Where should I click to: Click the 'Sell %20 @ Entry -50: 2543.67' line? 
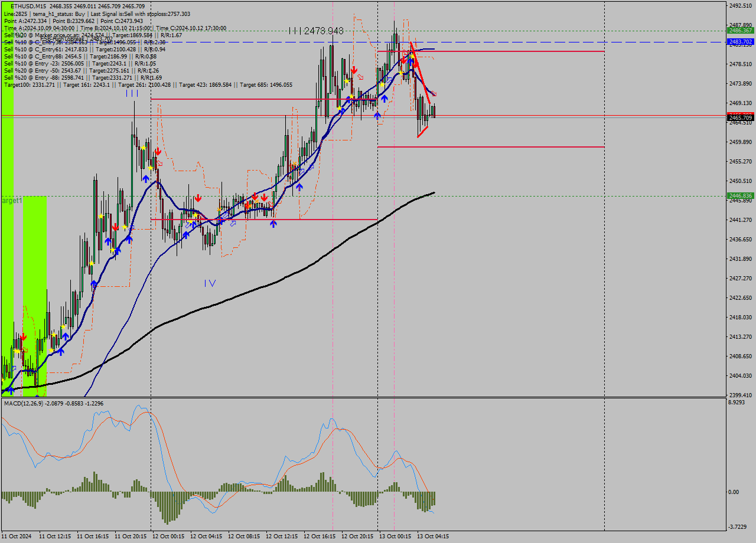tap(82, 70)
